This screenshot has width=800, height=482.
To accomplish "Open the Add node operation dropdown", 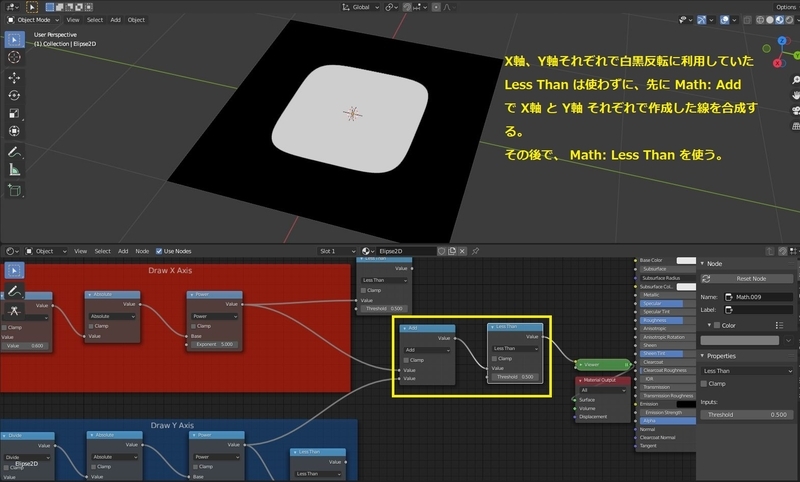I will pyautogui.click(x=428, y=350).
